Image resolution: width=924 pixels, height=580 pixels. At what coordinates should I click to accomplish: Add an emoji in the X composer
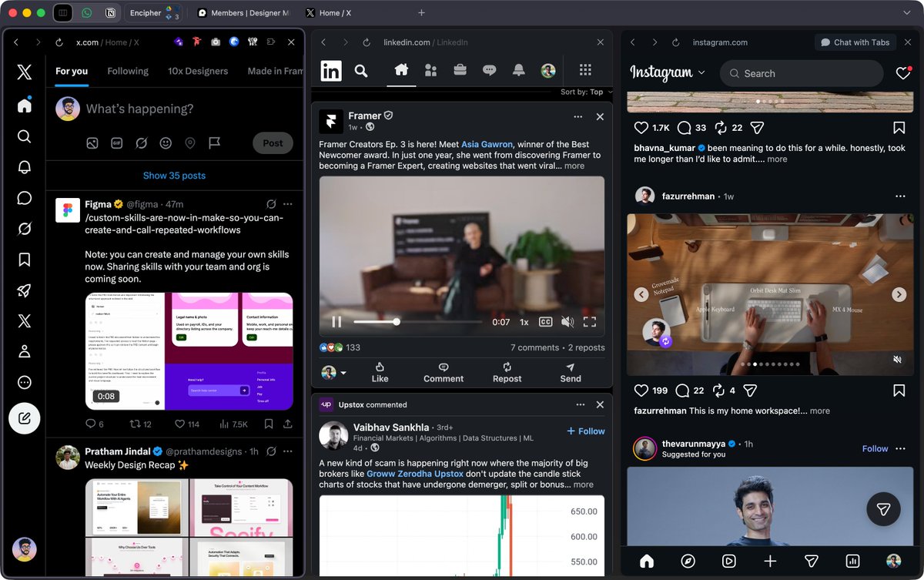(166, 143)
